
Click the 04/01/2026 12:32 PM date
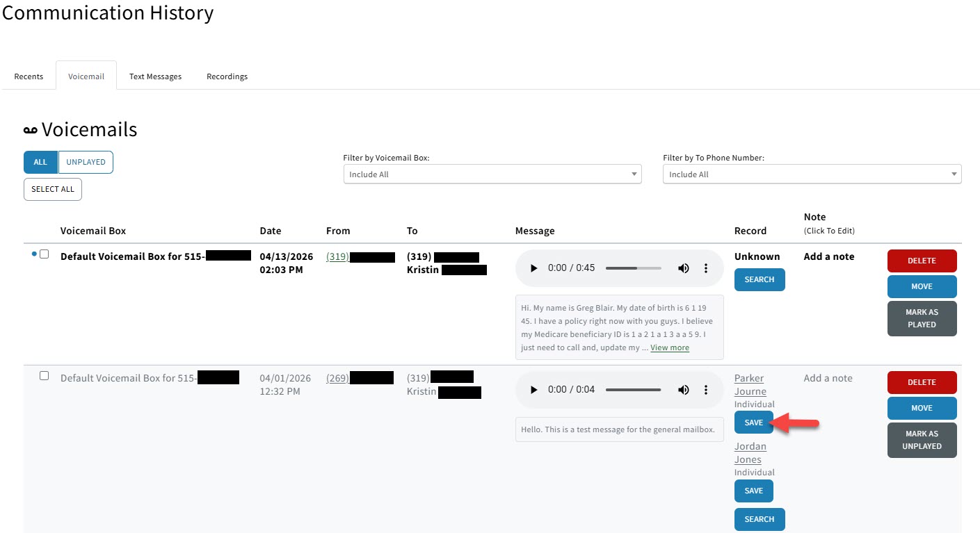285,384
